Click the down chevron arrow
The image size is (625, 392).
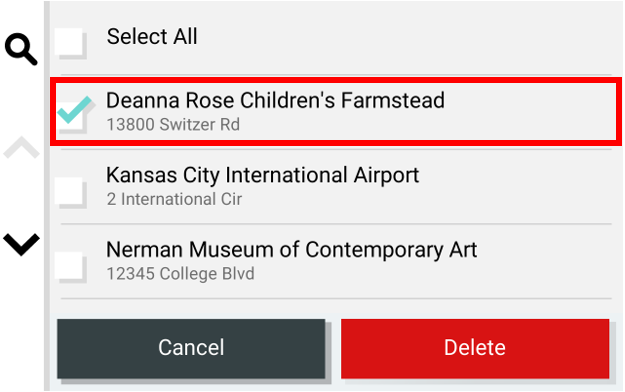[21, 244]
